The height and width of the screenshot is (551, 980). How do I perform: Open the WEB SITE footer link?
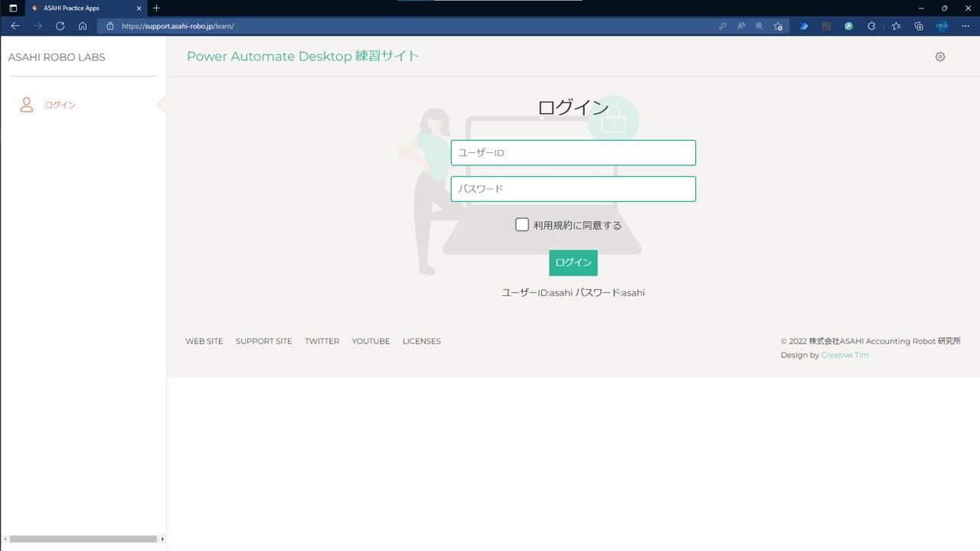tap(204, 341)
